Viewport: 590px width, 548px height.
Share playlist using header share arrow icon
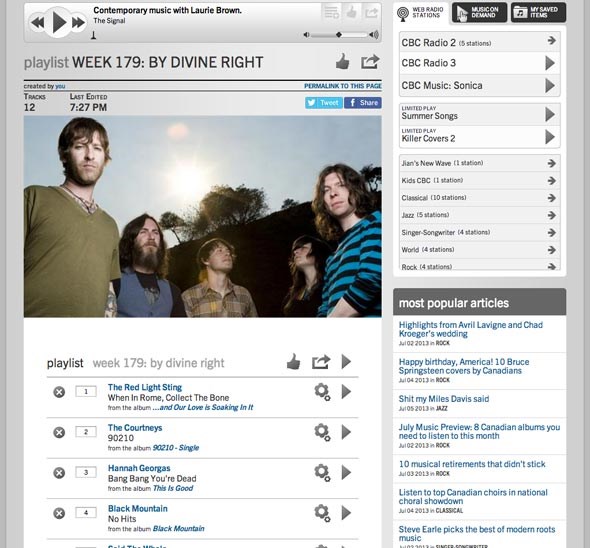(370, 62)
